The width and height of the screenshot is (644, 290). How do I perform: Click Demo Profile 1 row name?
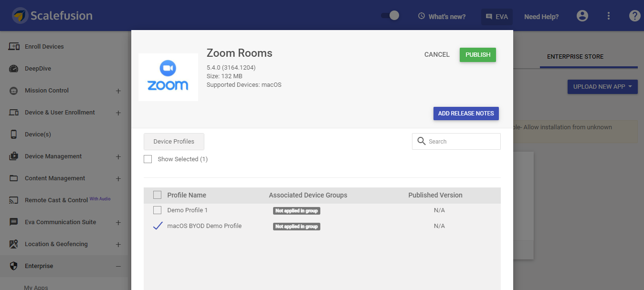187,210
